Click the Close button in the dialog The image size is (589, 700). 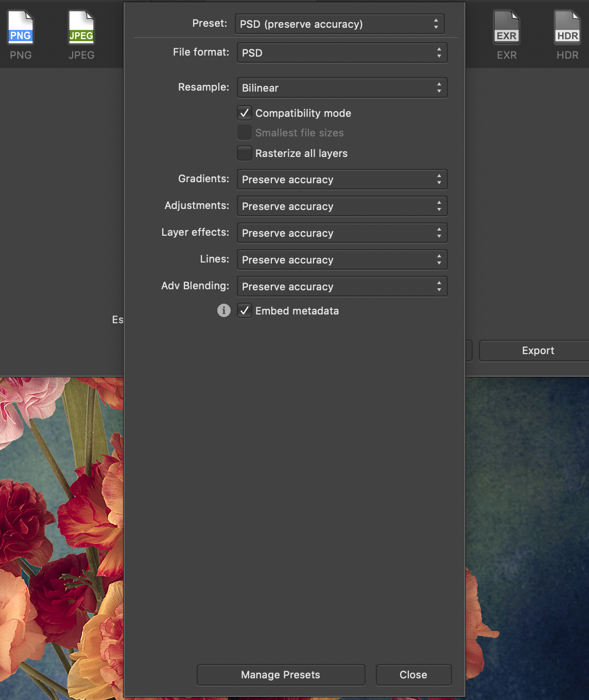[x=414, y=675]
